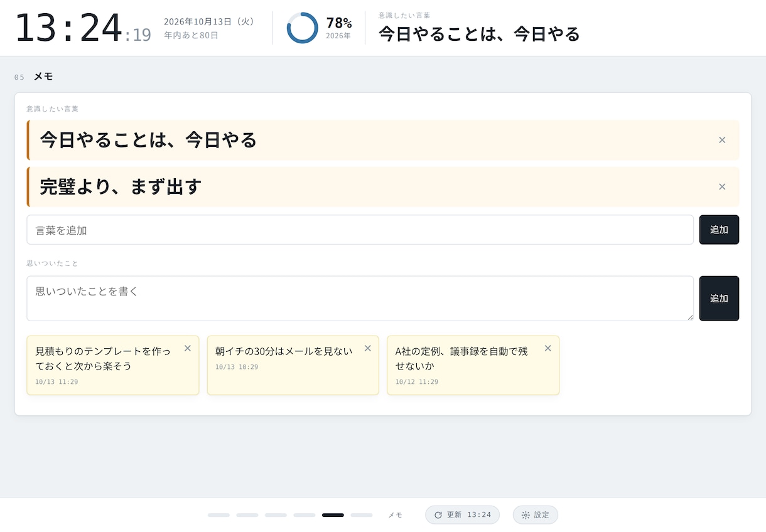Delete the 見積もりのテンプレート note
Image resolution: width=766 pixels, height=532 pixels.
(x=188, y=348)
